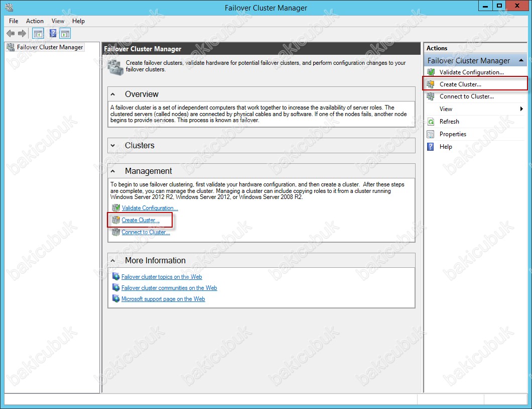This screenshot has height=409, width=532.
Task: Minimize the Failover Cluster Manager window
Action: (x=486, y=6)
